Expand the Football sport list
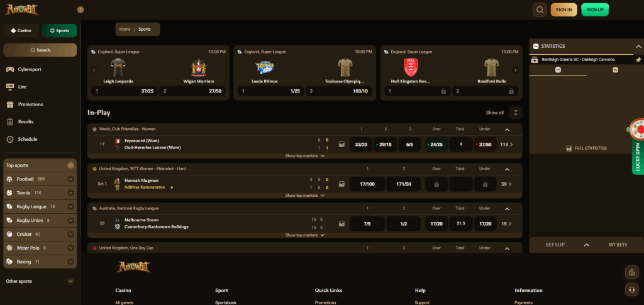The height and width of the screenshot is (305, 644). (70, 179)
